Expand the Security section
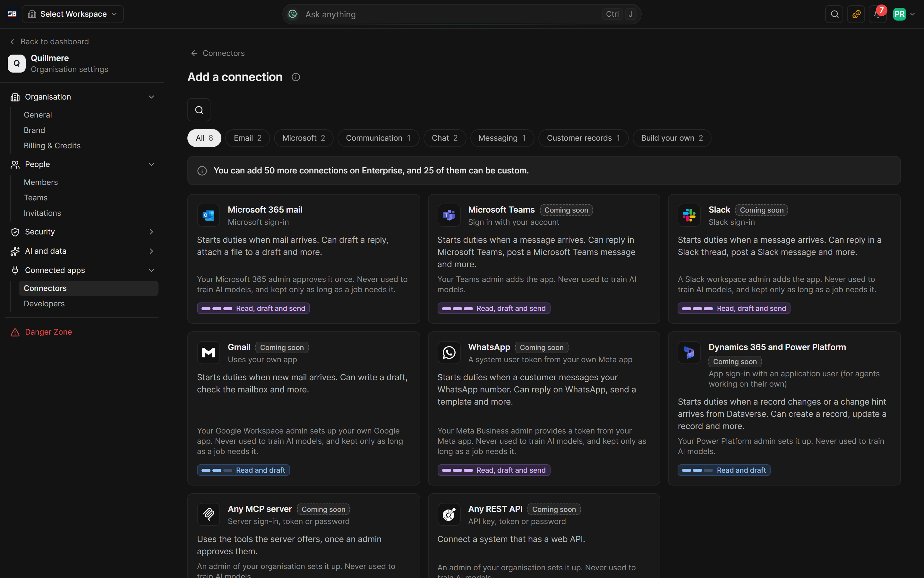The width and height of the screenshot is (924, 578). click(82, 232)
